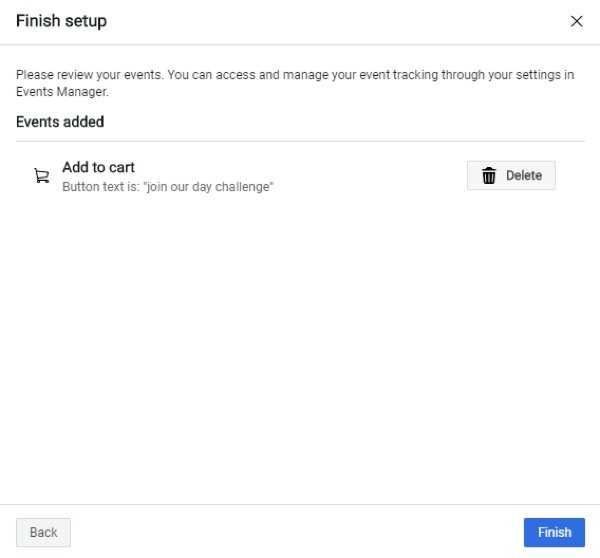600x558 pixels.
Task: Go back with the Back button
Action: coord(43,532)
